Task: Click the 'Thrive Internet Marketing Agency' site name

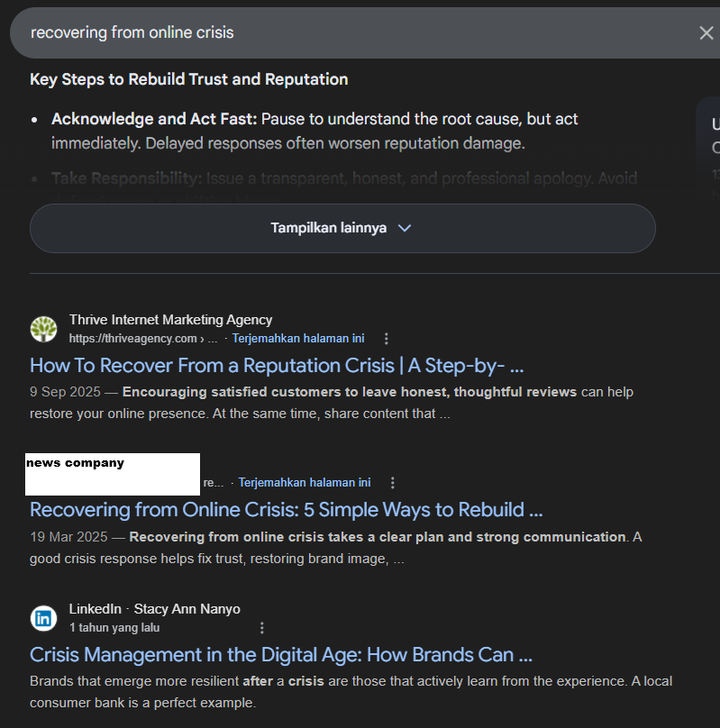Action: tap(170, 320)
